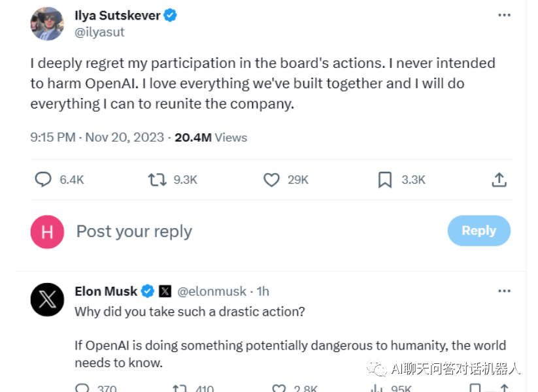Viewport: 538px width, 392px height.
Task: Click Elon Musk's blue verified badge
Action: point(148,291)
